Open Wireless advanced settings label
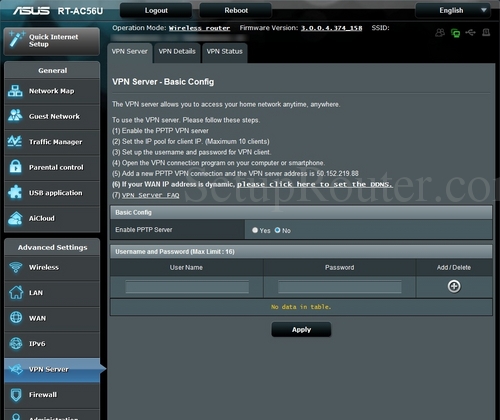 [x=44, y=267]
